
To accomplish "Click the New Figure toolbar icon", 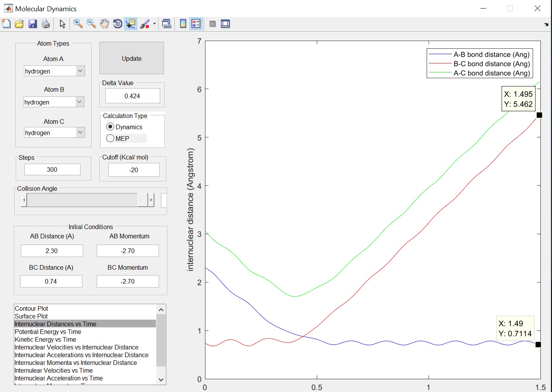I will click(x=6, y=24).
